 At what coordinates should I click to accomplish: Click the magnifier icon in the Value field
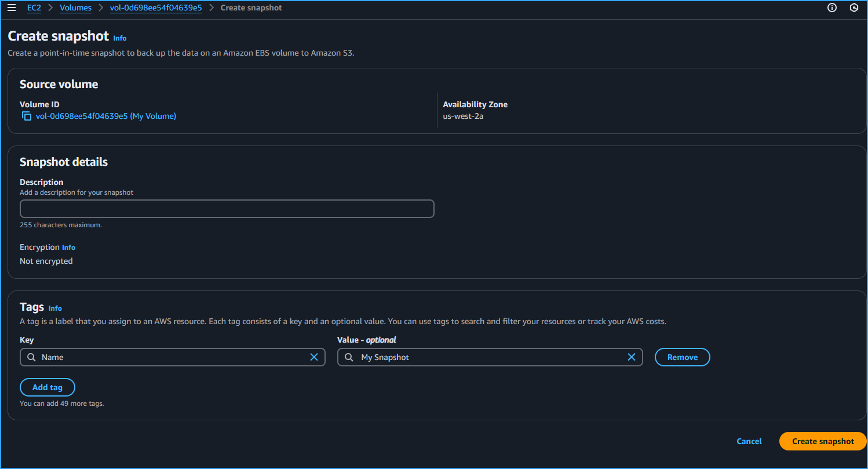[x=349, y=357]
